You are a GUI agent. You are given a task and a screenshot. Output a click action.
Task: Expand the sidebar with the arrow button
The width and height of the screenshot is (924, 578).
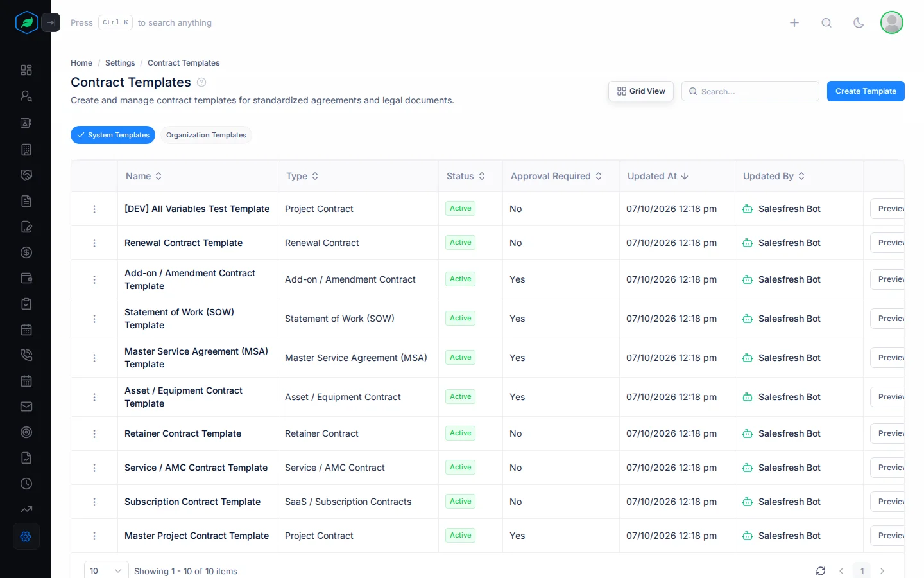point(51,22)
